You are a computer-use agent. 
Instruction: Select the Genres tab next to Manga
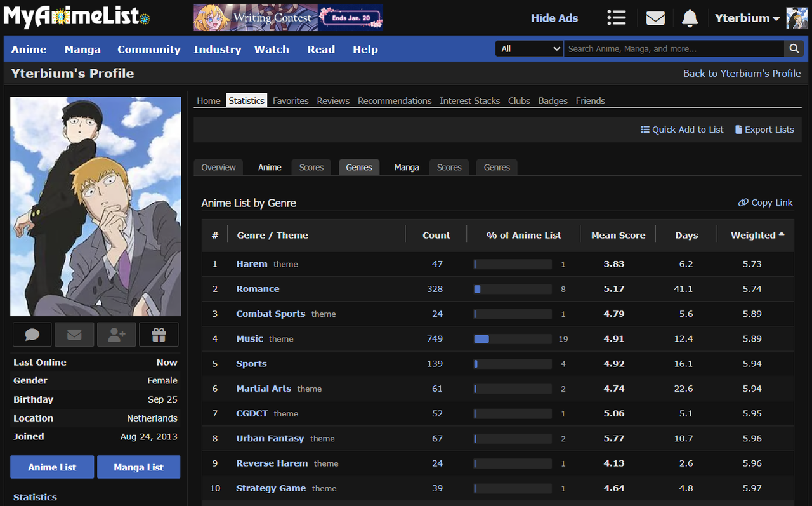point(497,167)
